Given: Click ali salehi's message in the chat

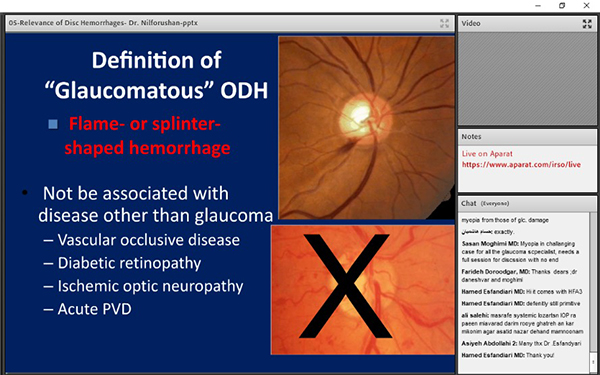Looking at the screenshot, I should [522, 324].
